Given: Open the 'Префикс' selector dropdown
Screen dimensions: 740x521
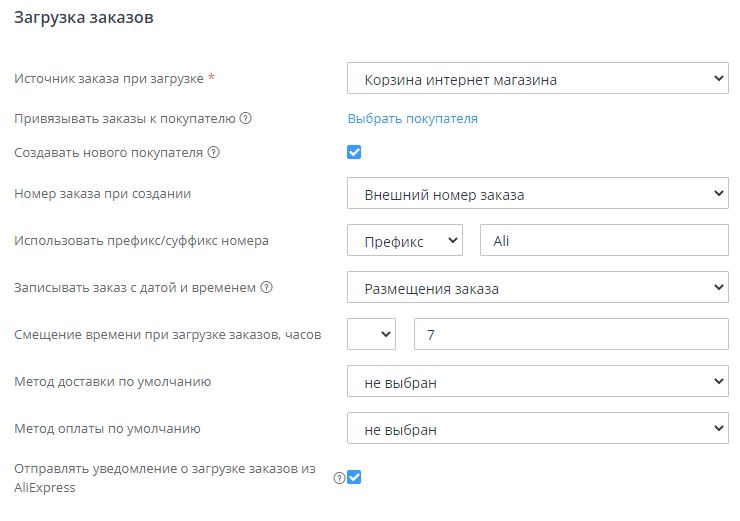Looking at the screenshot, I should (x=405, y=241).
